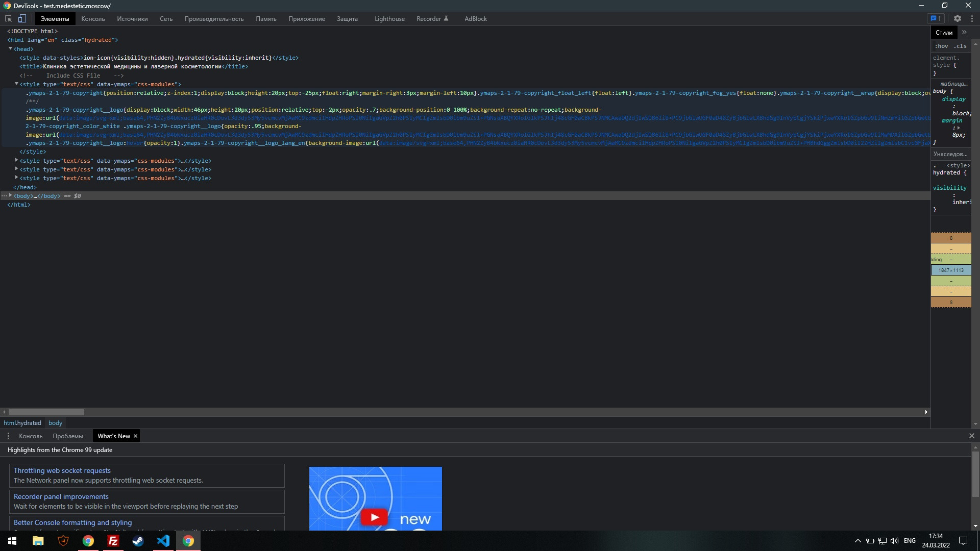The width and height of the screenshot is (980, 551).
Task: Switch to drawer Проблемы tab
Action: click(x=67, y=436)
